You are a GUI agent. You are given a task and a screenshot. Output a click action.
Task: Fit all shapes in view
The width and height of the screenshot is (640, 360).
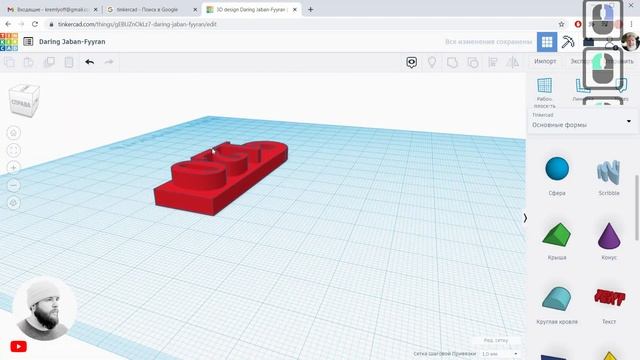pyautogui.click(x=13, y=150)
